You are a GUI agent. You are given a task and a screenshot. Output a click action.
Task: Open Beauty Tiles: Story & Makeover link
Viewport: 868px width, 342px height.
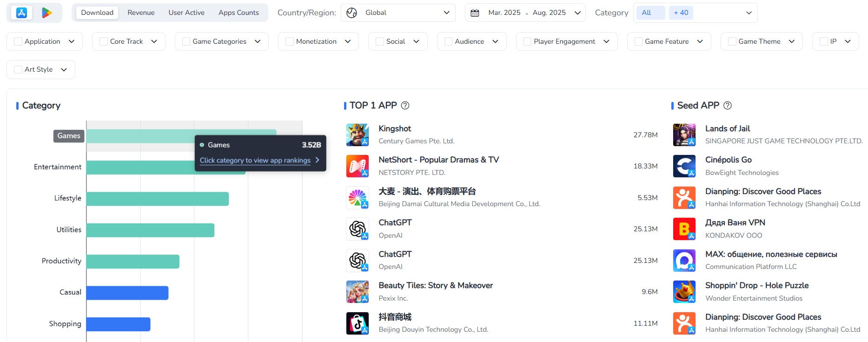pyautogui.click(x=436, y=285)
